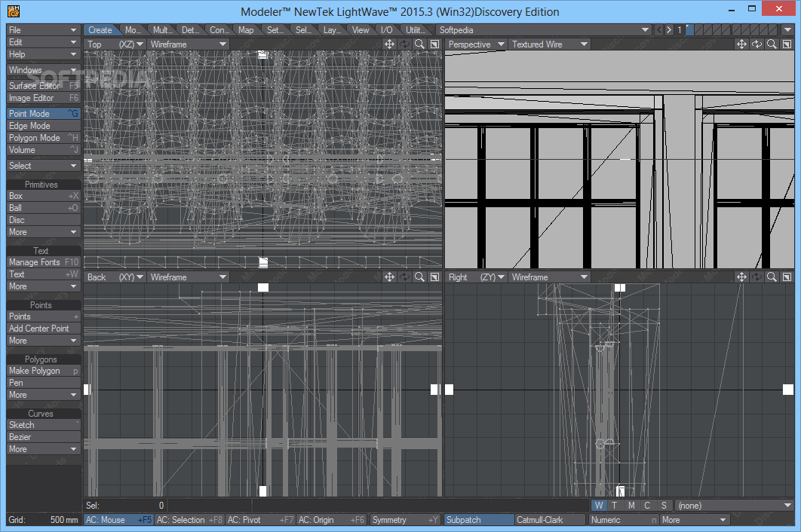The height and width of the screenshot is (532, 801).
Task: Switch to Selection set mode S
Action: pos(664,506)
